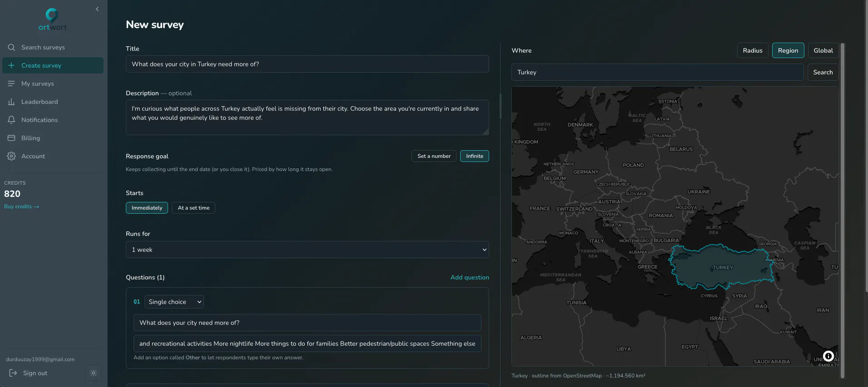Click the highlighted Turkey region on map

coord(723,267)
